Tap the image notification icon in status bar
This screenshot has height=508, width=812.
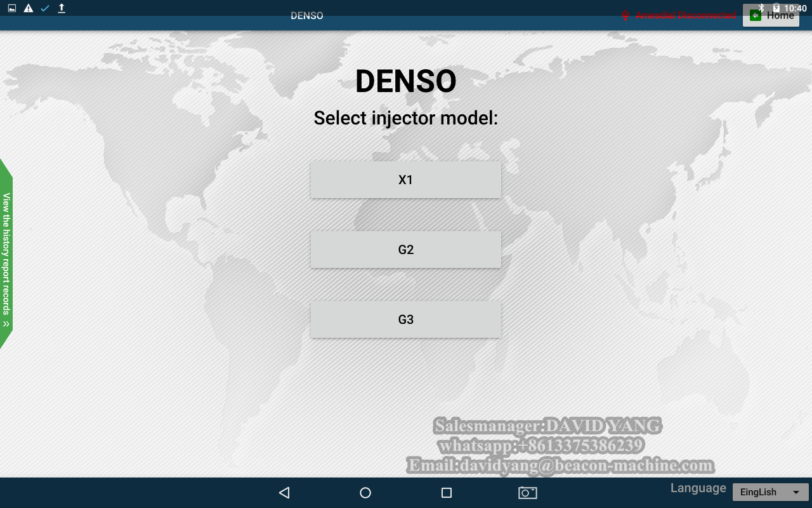click(12, 8)
